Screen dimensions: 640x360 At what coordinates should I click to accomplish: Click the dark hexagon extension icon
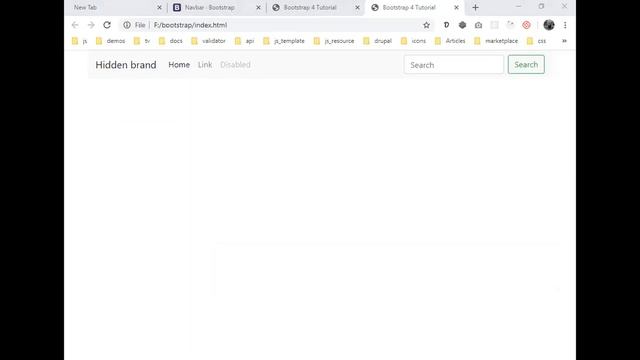click(462, 25)
